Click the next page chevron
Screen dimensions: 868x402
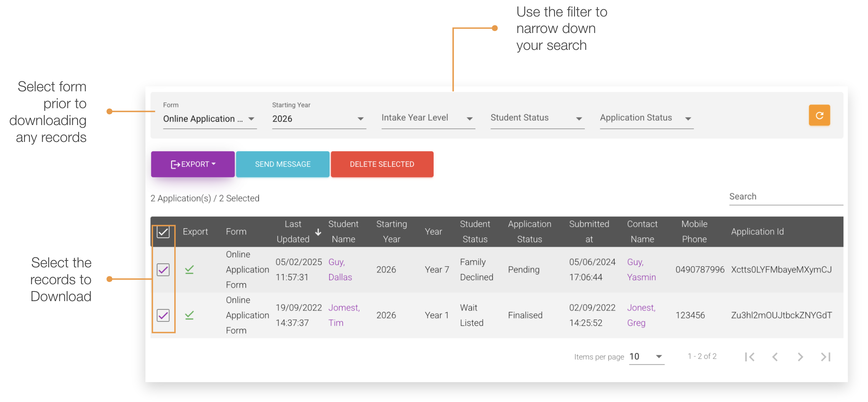[800, 356]
